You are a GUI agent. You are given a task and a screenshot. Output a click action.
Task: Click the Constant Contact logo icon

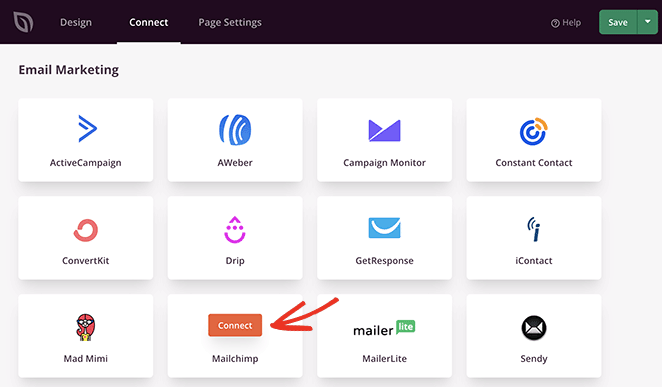click(x=534, y=131)
